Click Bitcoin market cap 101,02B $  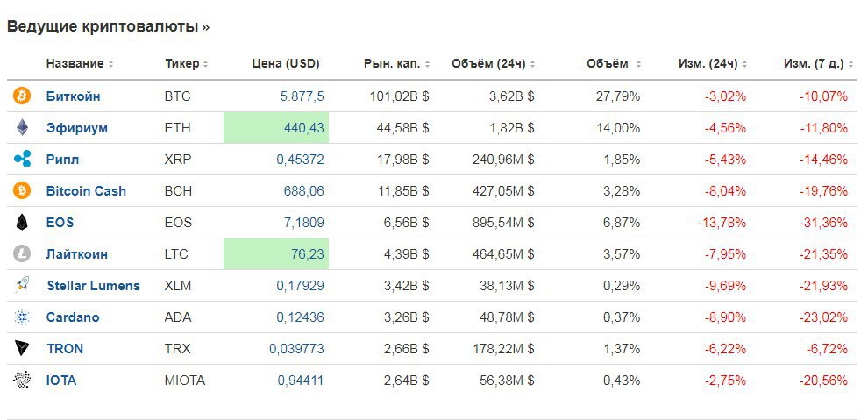click(400, 96)
